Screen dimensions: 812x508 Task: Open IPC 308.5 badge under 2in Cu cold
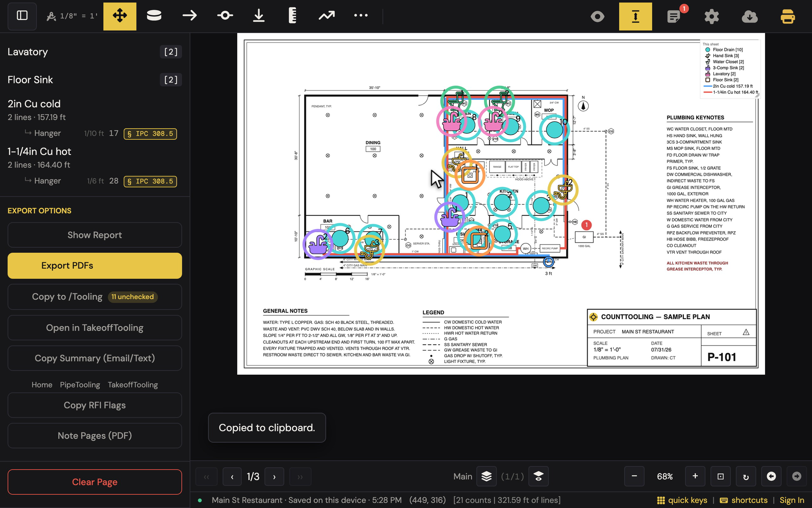150,134
